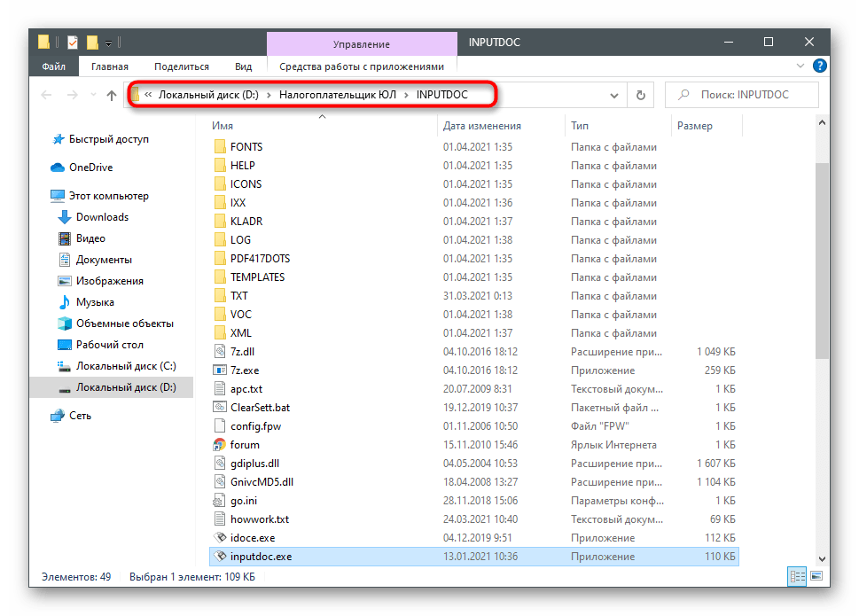Screen dimensions: 859x616
Task: Switch to the Вид ribbon tab
Action: [x=243, y=66]
